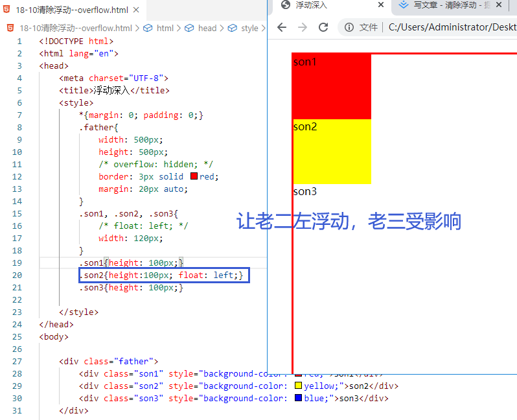Click the .son1 height rule on line 19

click(131, 263)
